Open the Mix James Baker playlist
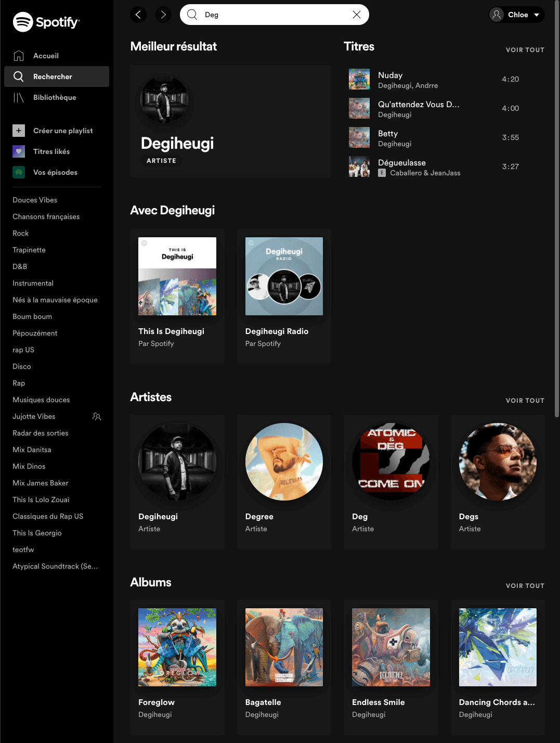 coord(41,483)
